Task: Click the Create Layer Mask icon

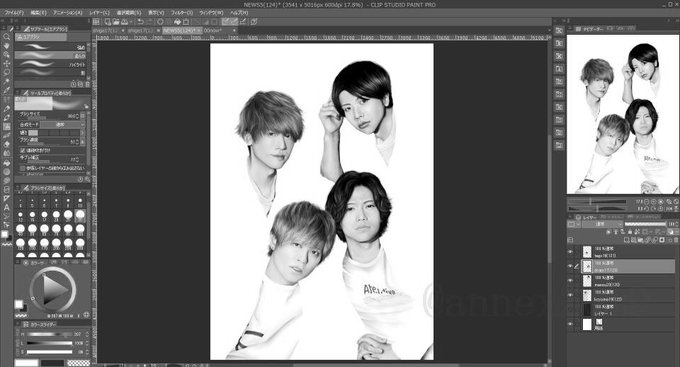Action: click(662, 240)
